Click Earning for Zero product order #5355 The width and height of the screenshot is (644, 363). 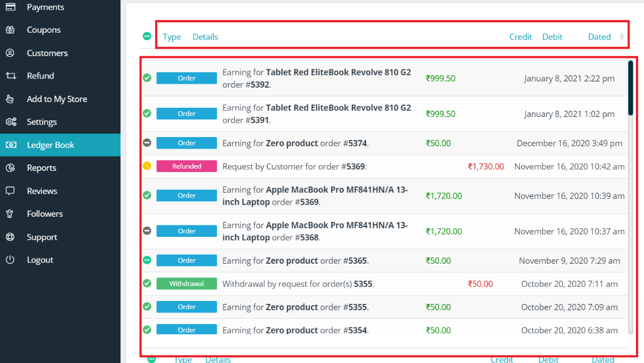click(295, 307)
